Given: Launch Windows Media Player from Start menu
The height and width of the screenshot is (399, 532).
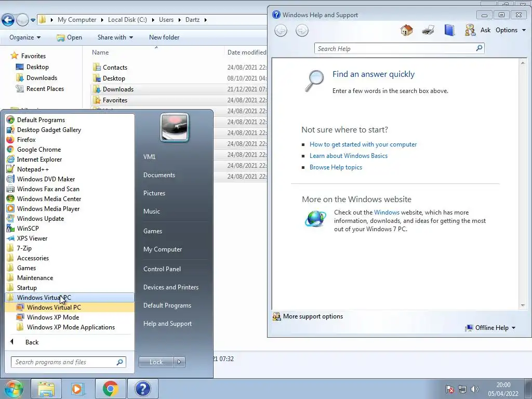Looking at the screenshot, I should pos(48,208).
